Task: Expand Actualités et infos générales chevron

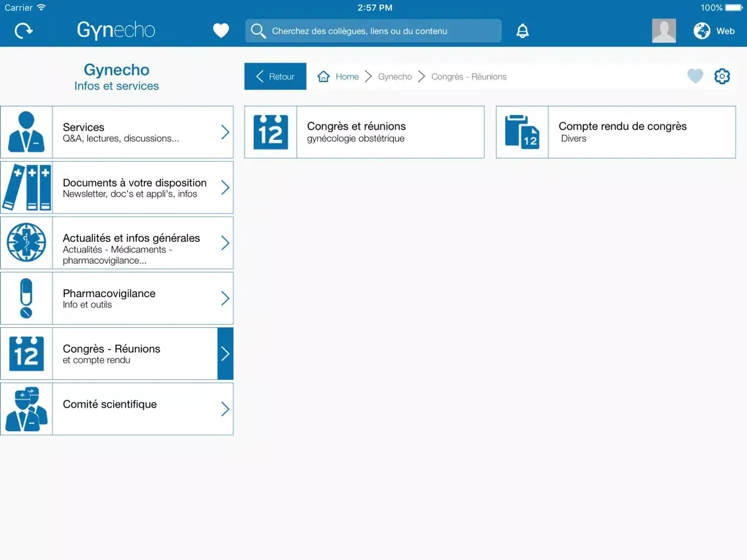Action: (226, 243)
